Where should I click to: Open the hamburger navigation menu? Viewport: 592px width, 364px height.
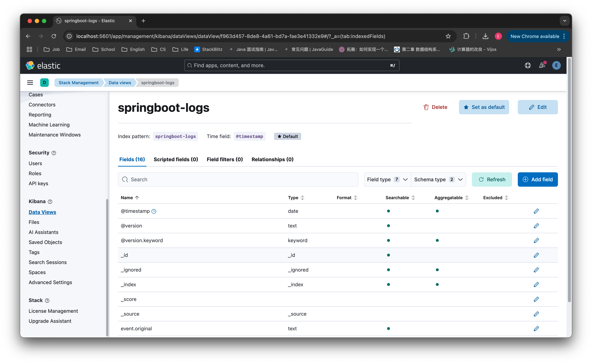pos(30,83)
